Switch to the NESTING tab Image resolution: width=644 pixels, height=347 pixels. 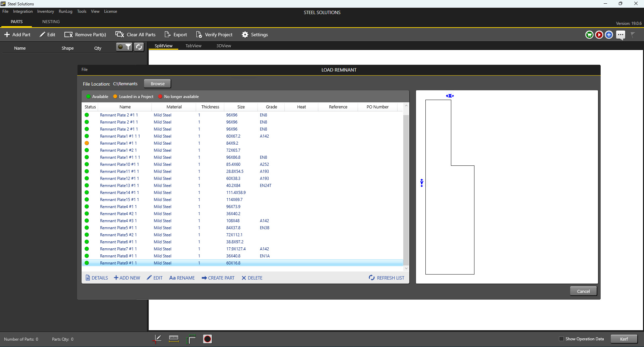tap(51, 21)
